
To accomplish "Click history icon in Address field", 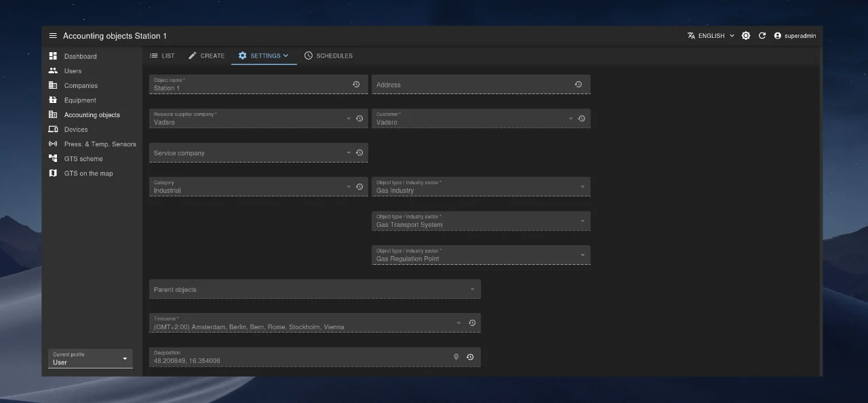I will pyautogui.click(x=578, y=85).
